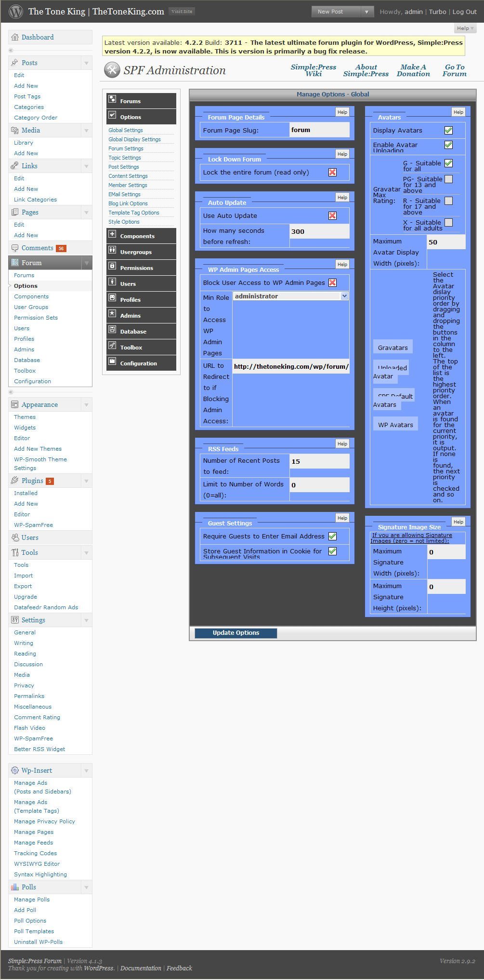Screen dimensions: 484x980
Task: Untick the Display Avatars checkbox
Action: [448, 130]
